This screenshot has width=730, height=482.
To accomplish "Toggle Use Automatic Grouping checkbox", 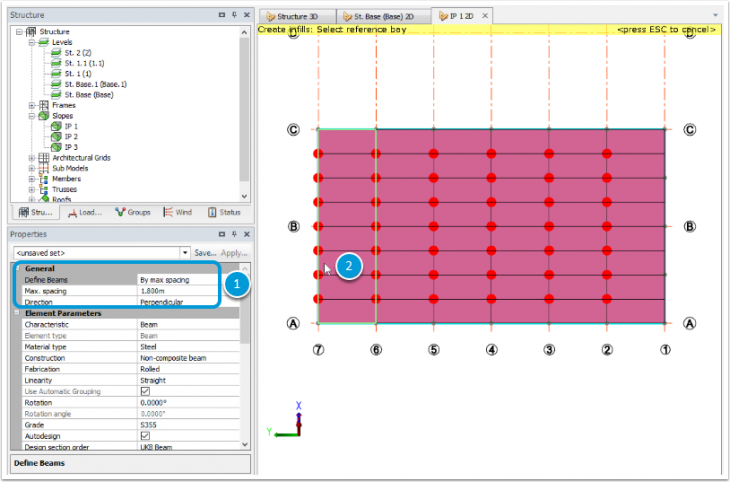I will click(x=146, y=391).
